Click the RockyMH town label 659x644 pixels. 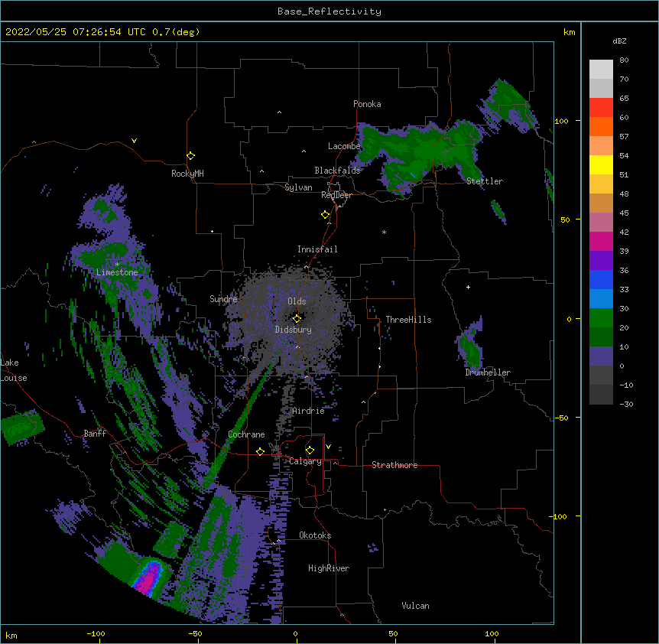coord(187,174)
